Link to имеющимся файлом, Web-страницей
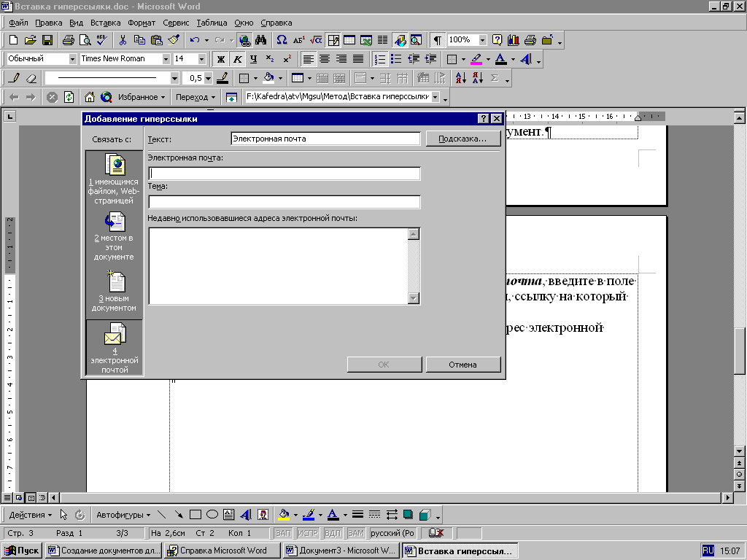 pos(114,179)
